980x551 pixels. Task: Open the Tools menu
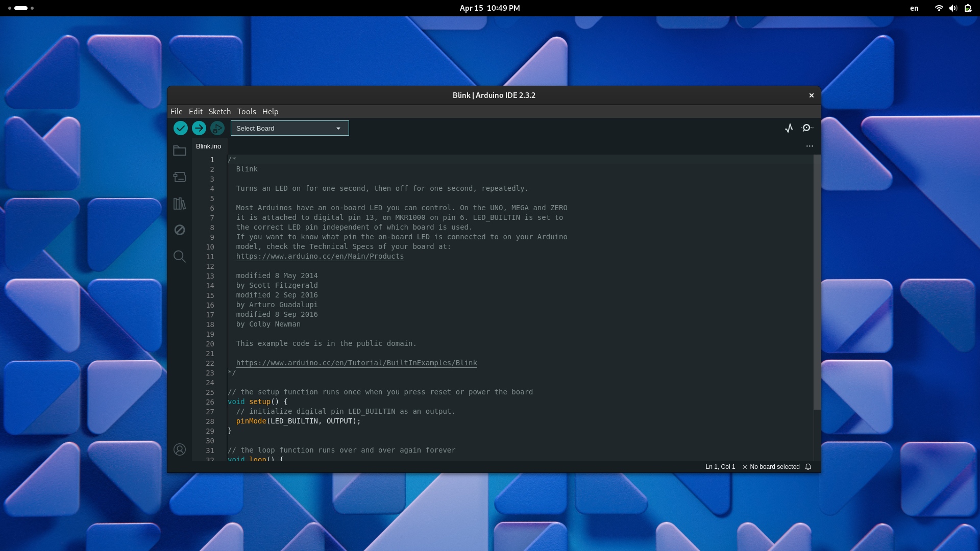[247, 111]
